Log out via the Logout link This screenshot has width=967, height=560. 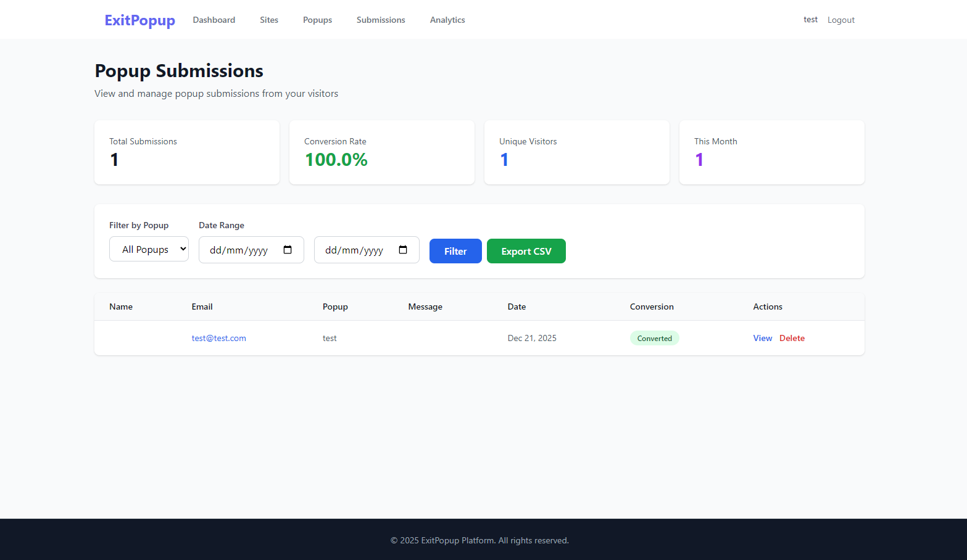pyautogui.click(x=840, y=20)
